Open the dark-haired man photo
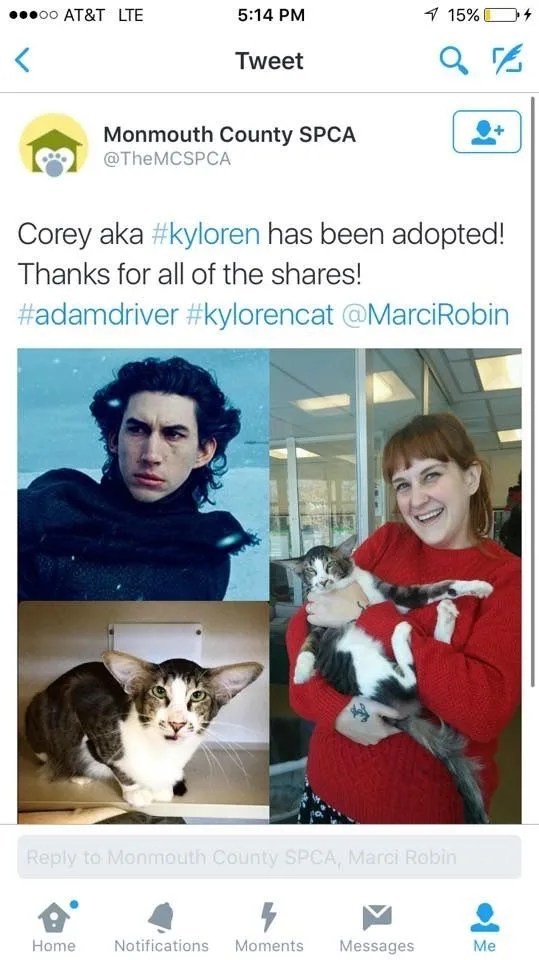This screenshot has width=539, height=960. tap(143, 474)
